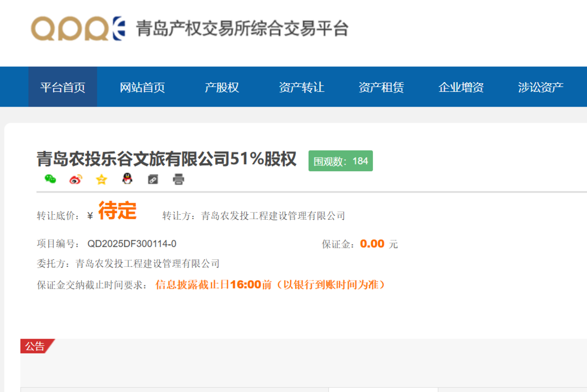This screenshot has width=587, height=392.
Task: Navigate to 资产租赁 page
Action: point(381,87)
